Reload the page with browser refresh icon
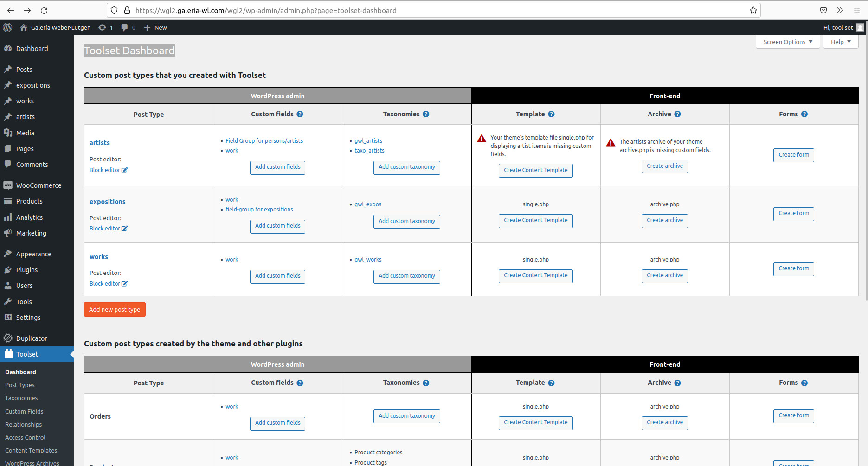The image size is (868, 466). coord(44,10)
